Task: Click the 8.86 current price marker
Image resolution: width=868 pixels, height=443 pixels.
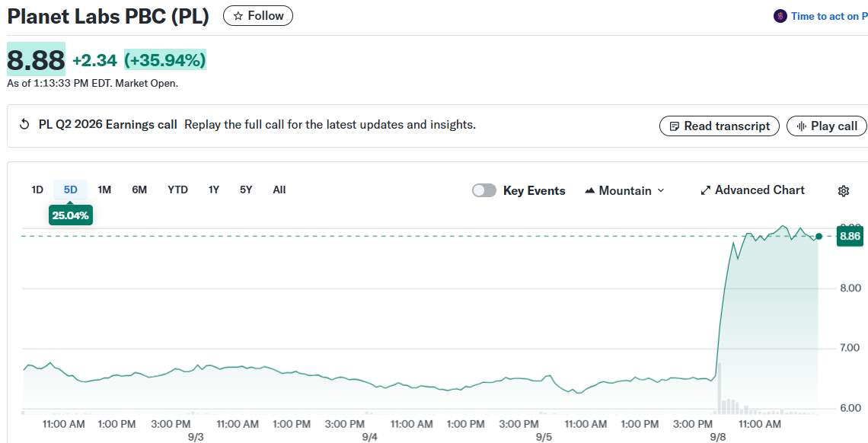Action: click(850, 237)
